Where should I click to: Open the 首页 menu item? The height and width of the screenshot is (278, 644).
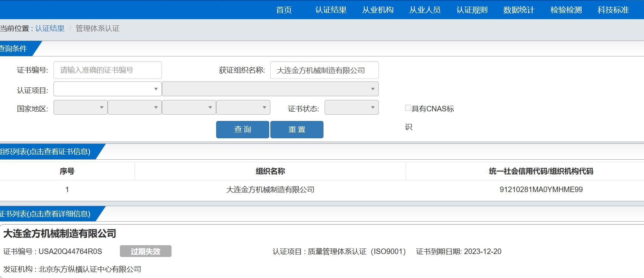pyautogui.click(x=284, y=10)
